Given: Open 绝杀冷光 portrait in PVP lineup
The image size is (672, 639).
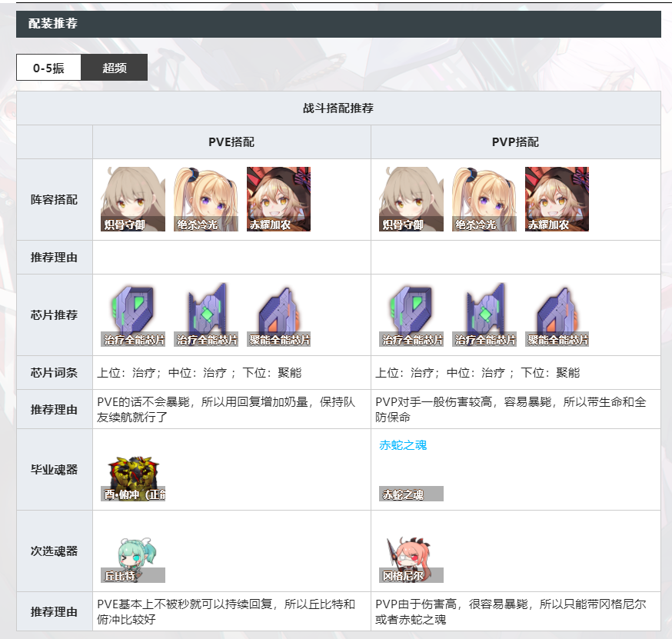Looking at the screenshot, I should coord(484,199).
